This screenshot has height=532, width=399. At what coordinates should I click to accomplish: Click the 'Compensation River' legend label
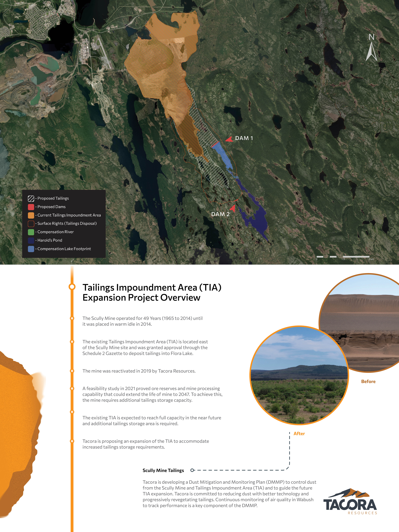coord(56,232)
